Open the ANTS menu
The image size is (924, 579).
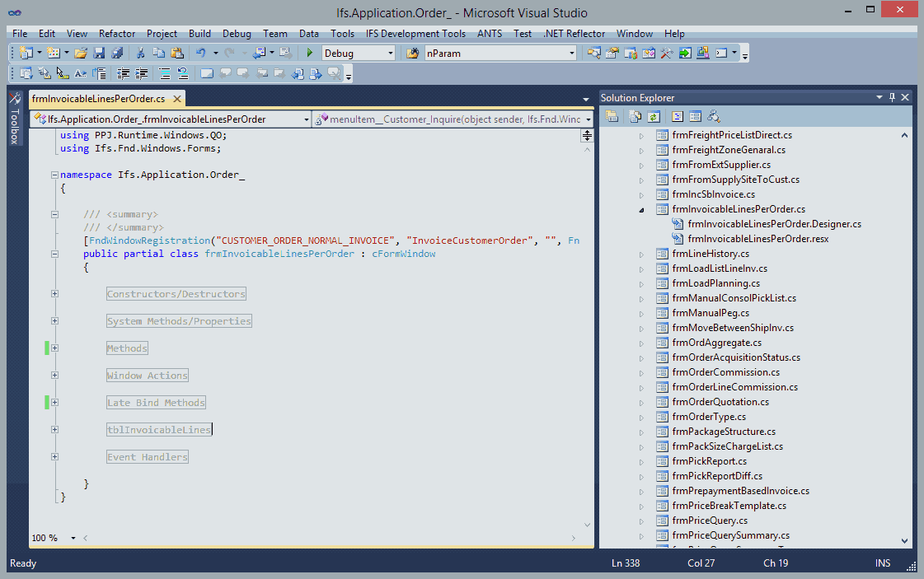490,34
